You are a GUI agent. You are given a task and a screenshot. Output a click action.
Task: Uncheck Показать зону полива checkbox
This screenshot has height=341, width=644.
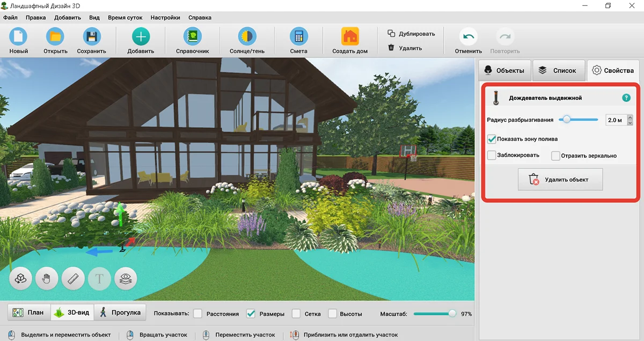tap(492, 139)
